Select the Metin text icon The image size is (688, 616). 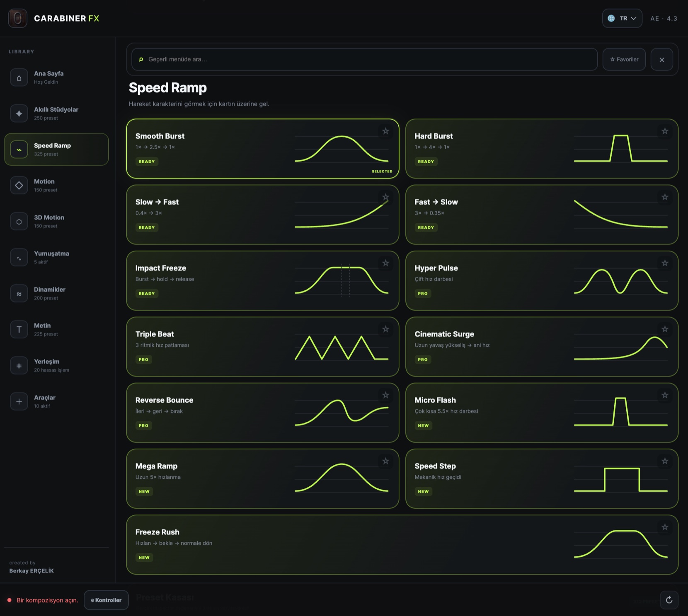(x=19, y=329)
